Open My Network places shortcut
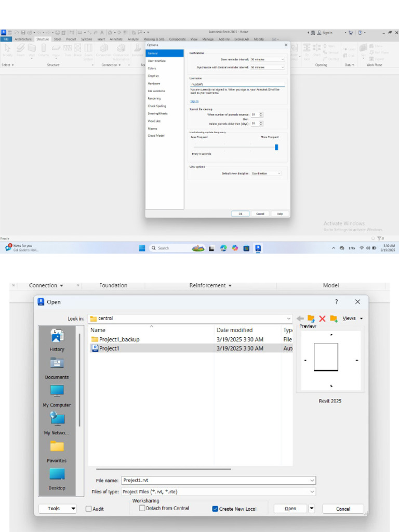The image size is (399, 532). 57,424
